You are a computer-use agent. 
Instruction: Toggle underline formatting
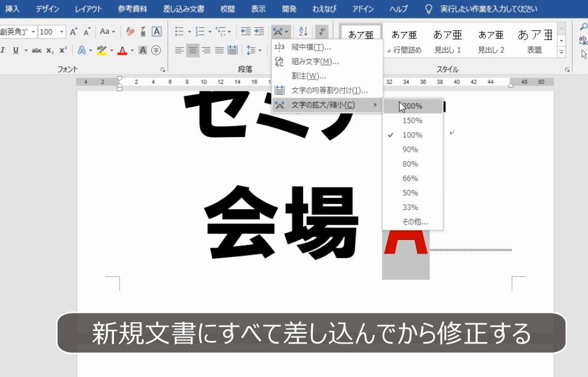16,50
